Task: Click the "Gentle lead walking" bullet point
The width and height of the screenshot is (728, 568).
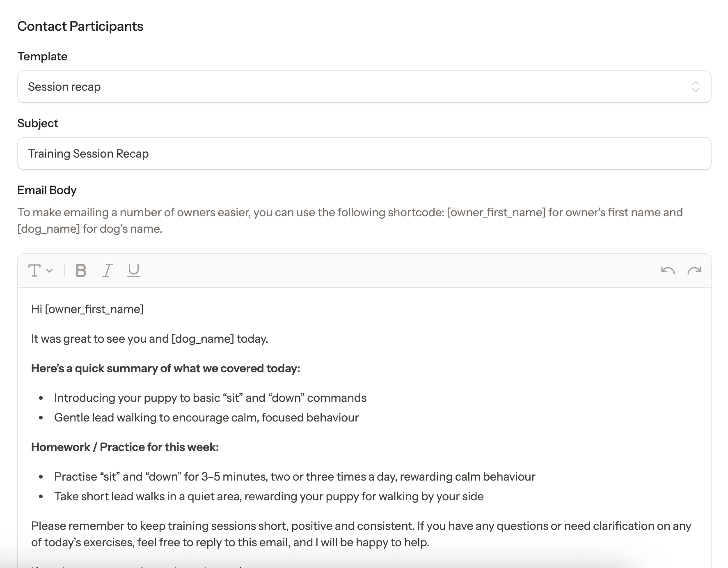Action: [x=206, y=417]
